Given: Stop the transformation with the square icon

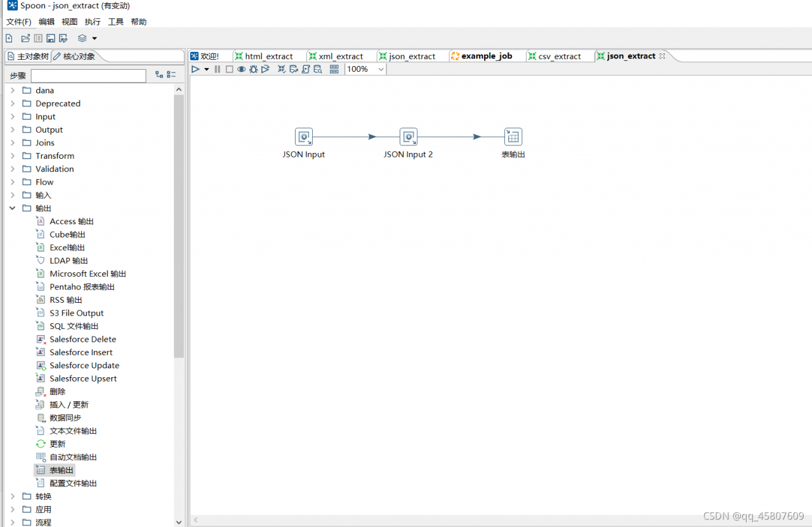Looking at the screenshot, I should tap(230, 69).
